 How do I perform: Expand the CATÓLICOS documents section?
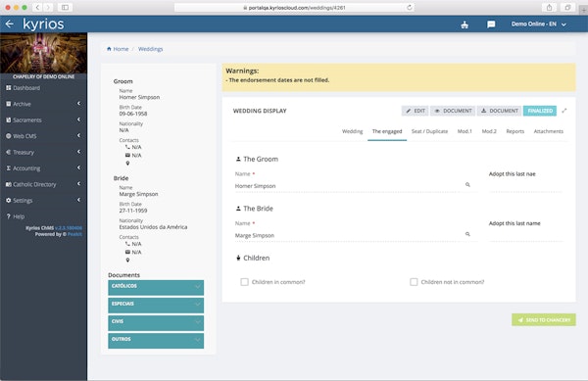coord(156,287)
